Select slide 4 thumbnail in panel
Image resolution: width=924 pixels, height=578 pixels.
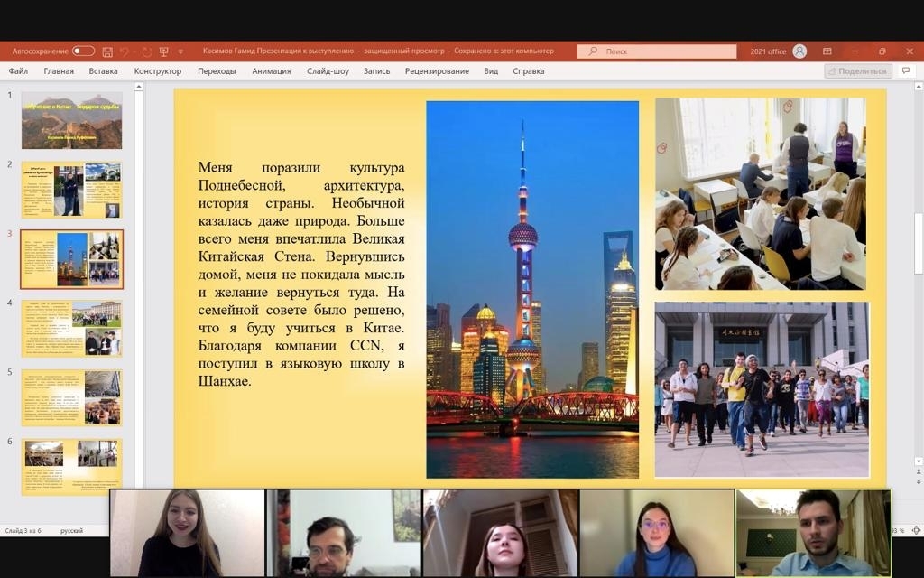pyautogui.click(x=71, y=328)
